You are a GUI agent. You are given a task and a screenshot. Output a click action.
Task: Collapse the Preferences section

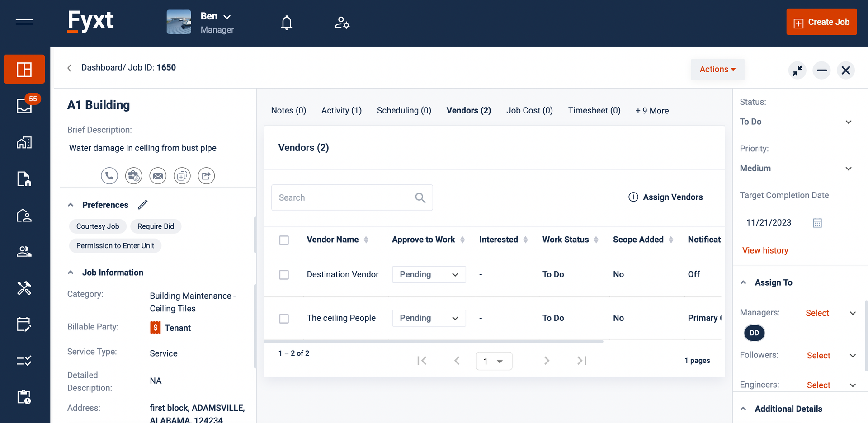(71, 205)
